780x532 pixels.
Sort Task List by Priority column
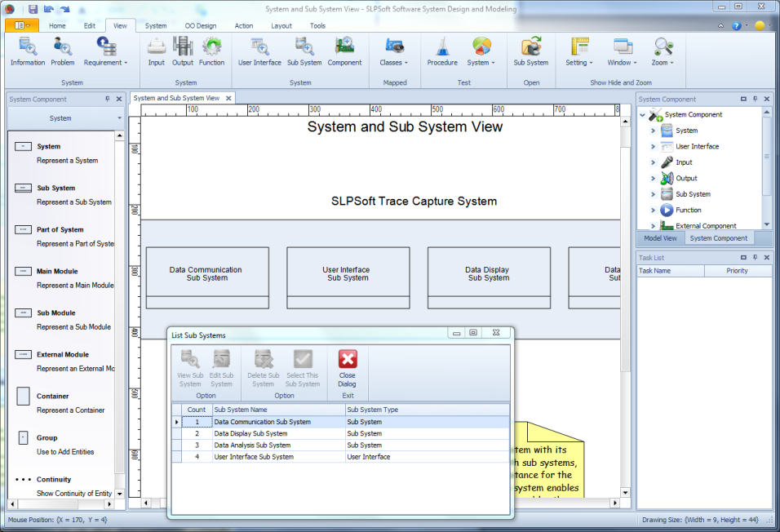click(738, 271)
